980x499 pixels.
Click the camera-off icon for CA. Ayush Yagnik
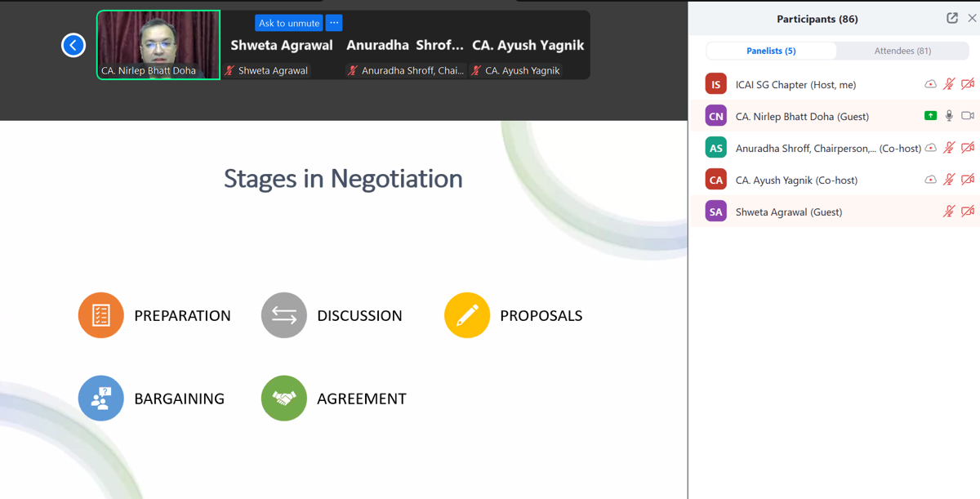pos(968,180)
